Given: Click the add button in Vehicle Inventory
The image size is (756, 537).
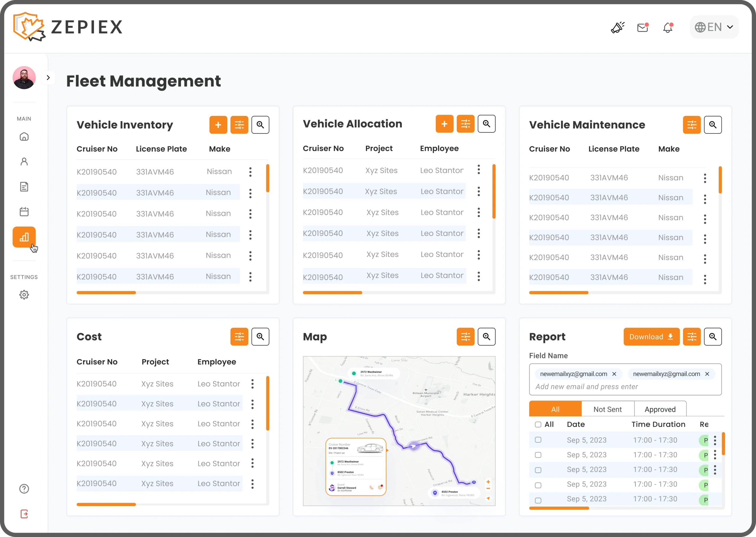Looking at the screenshot, I should click(x=218, y=125).
